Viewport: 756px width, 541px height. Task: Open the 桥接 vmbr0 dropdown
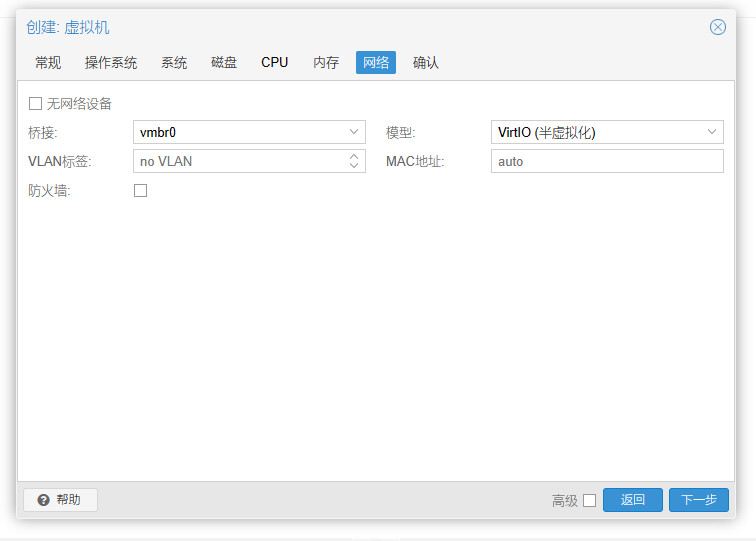pos(354,132)
